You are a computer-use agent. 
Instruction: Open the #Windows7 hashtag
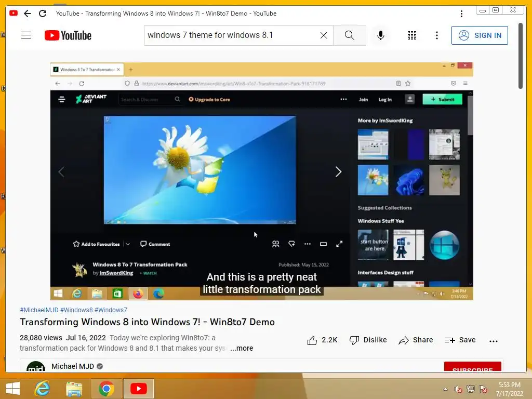pyautogui.click(x=111, y=310)
